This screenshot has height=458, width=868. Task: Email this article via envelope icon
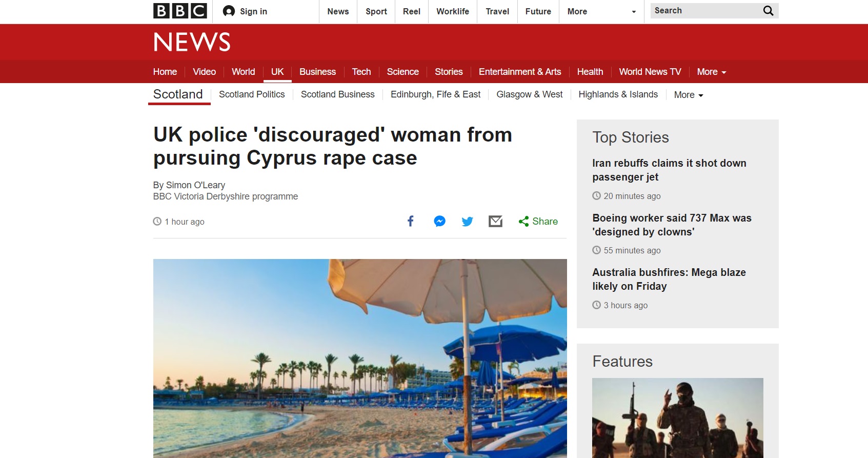click(x=495, y=222)
